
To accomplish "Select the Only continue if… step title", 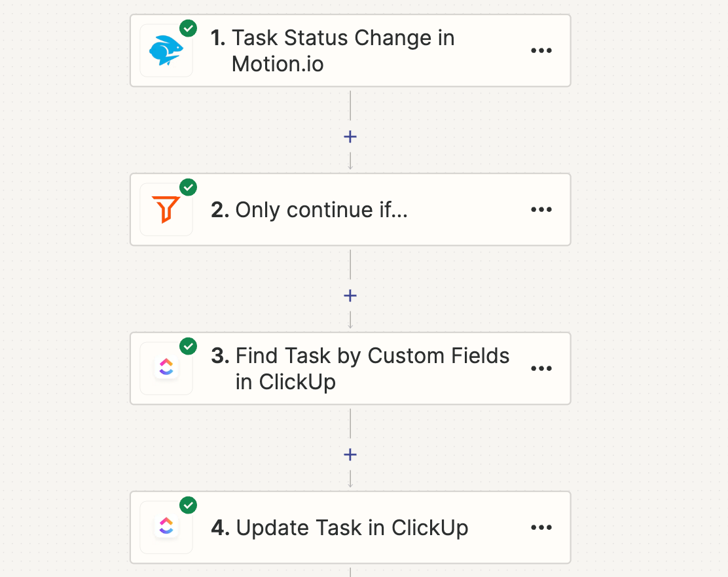I will [310, 210].
